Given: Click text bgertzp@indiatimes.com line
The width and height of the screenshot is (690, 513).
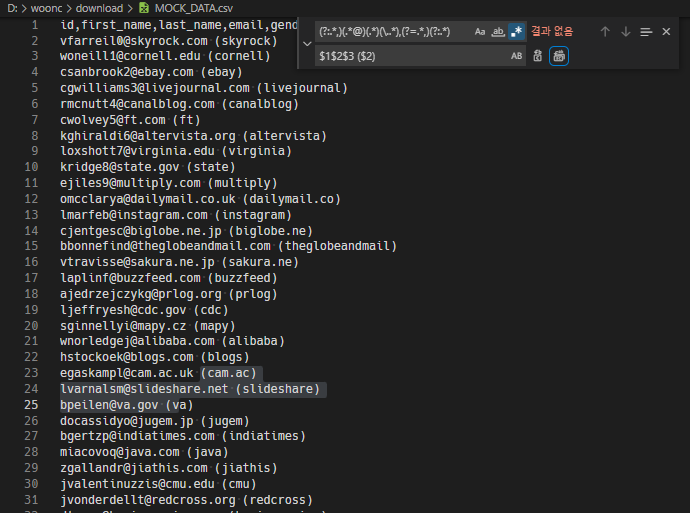Looking at the screenshot, I should [183, 436].
